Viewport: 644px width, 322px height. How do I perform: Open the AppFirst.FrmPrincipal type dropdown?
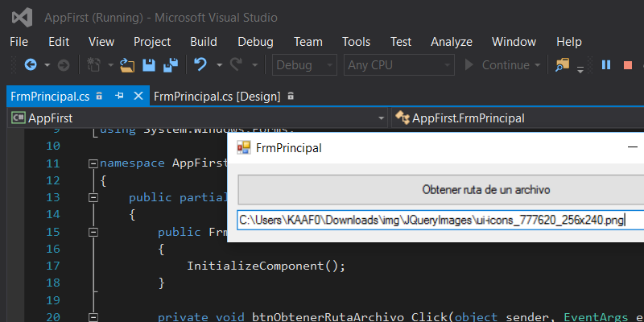pos(515,118)
